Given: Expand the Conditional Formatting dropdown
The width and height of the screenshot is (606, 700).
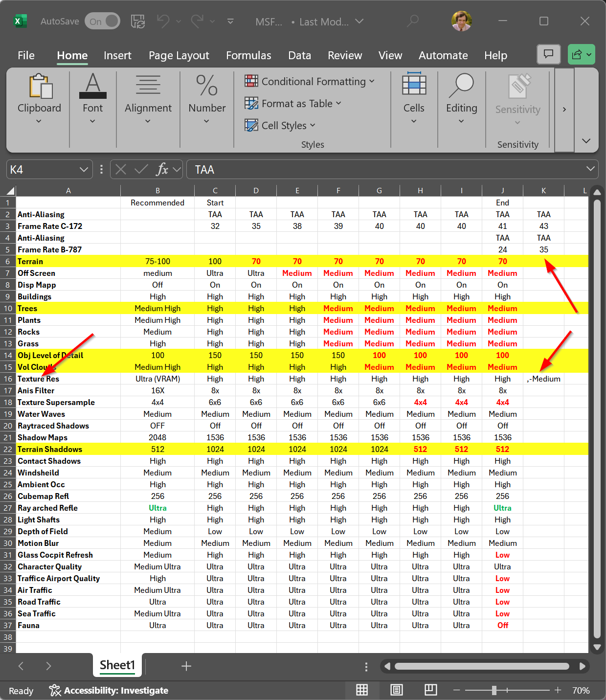Looking at the screenshot, I should [310, 81].
